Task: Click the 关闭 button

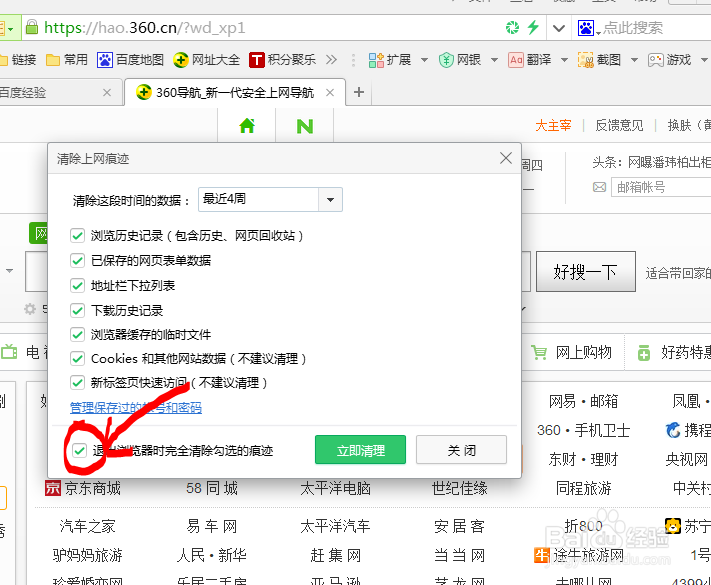Action: click(461, 450)
